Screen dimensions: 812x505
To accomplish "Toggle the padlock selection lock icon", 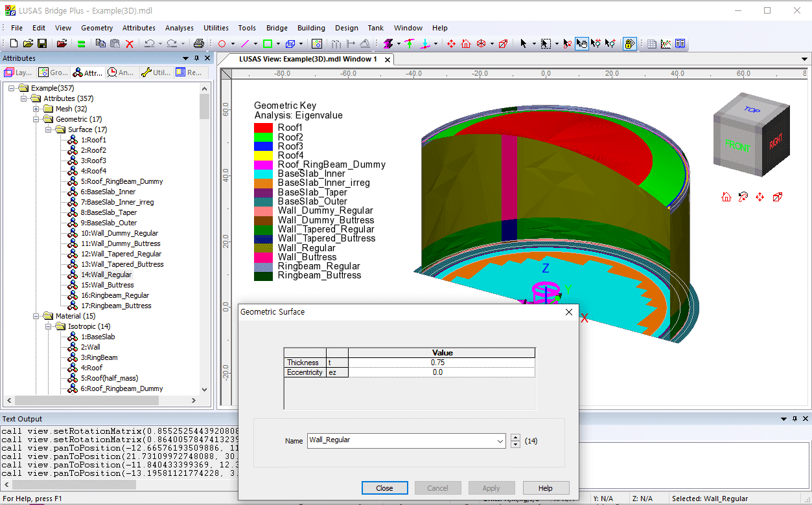I will (629, 43).
